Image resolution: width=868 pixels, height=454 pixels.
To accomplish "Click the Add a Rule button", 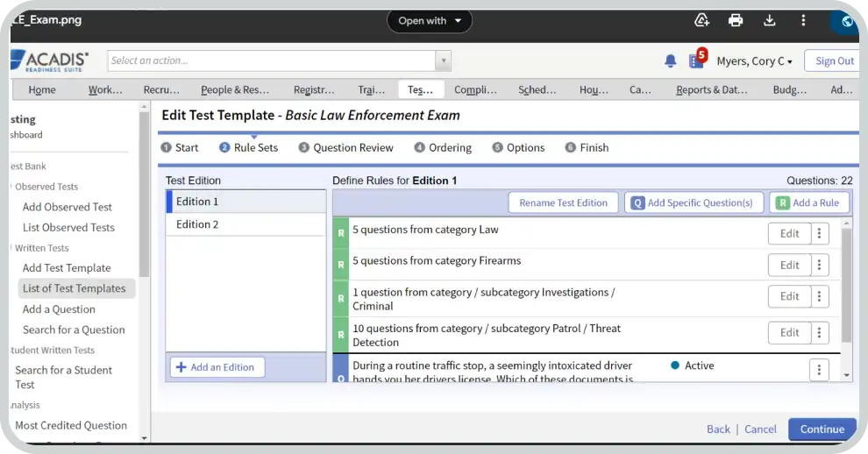I will coord(809,202).
